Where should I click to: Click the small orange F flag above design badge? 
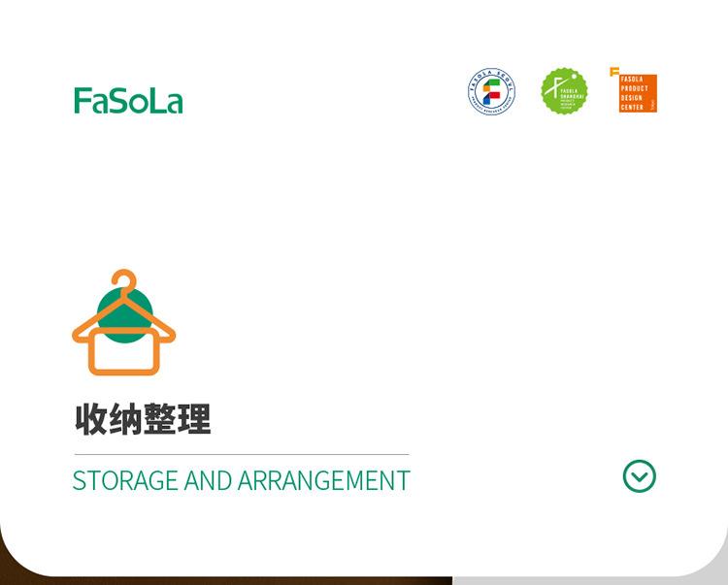(x=614, y=72)
